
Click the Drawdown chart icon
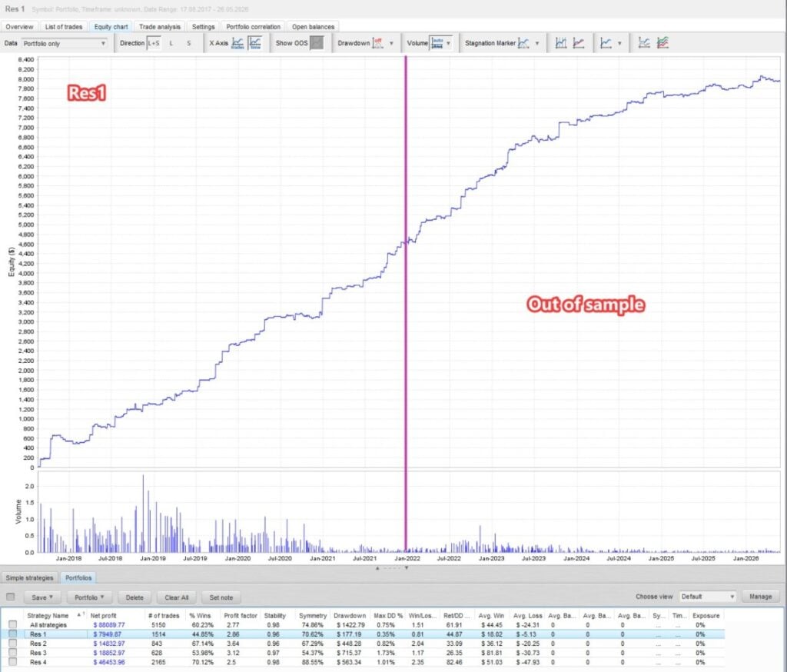[377, 43]
